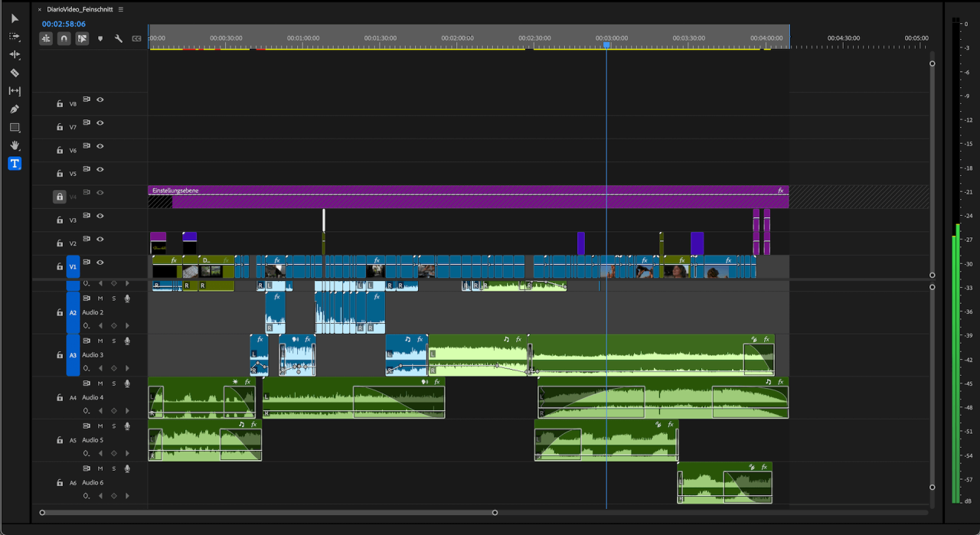Mute the Audio 4 track
The image size is (980, 535).
(x=100, y=383)
